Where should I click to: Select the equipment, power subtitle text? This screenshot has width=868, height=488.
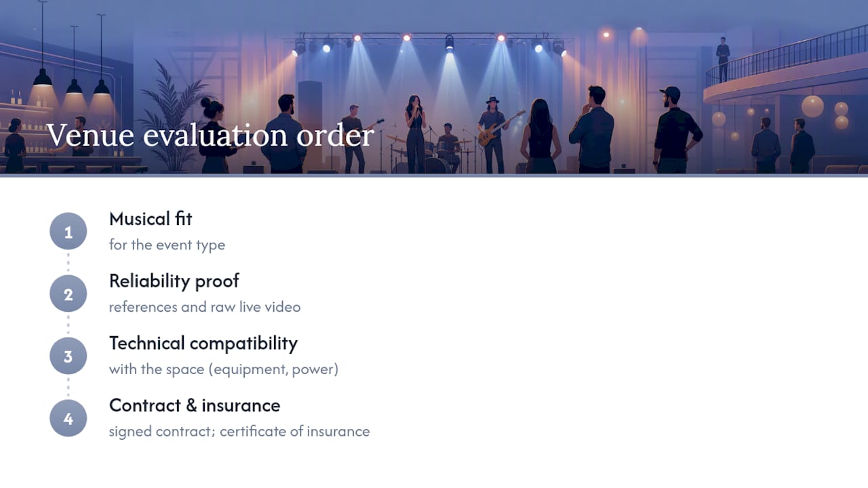coord(224,369)
